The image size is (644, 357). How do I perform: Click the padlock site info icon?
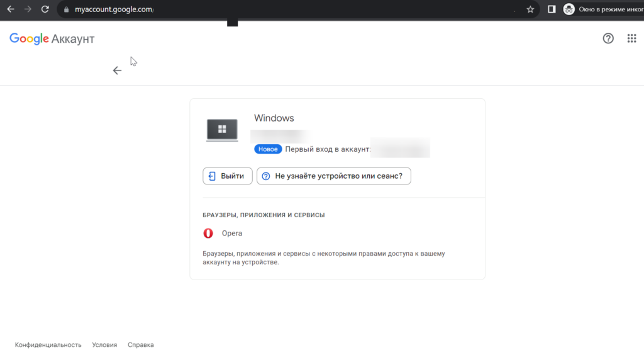[66, 9]
